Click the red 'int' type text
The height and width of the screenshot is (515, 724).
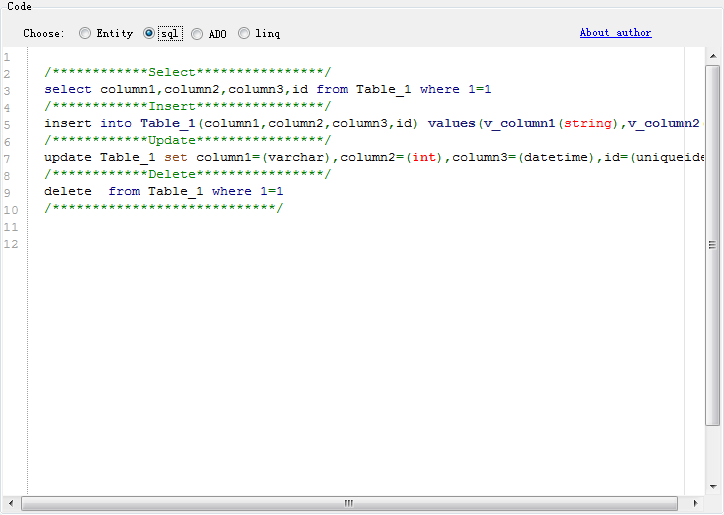pos(424,158)
